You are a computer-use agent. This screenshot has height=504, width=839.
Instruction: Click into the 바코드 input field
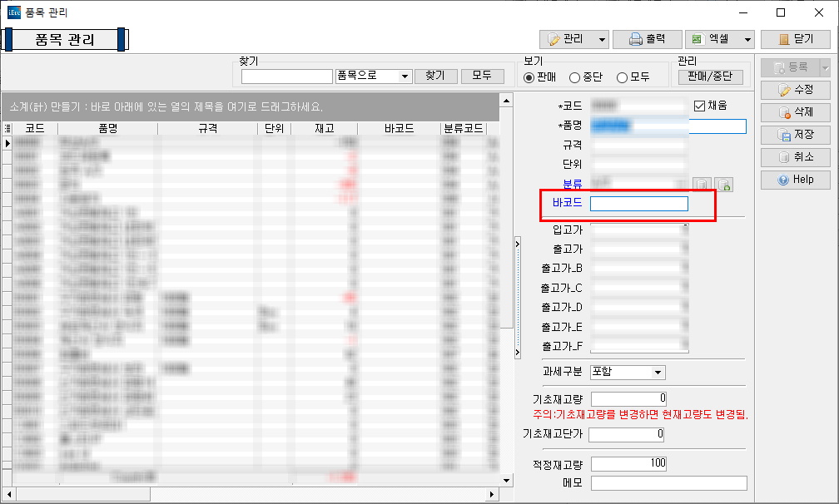[x=638, y=204]
